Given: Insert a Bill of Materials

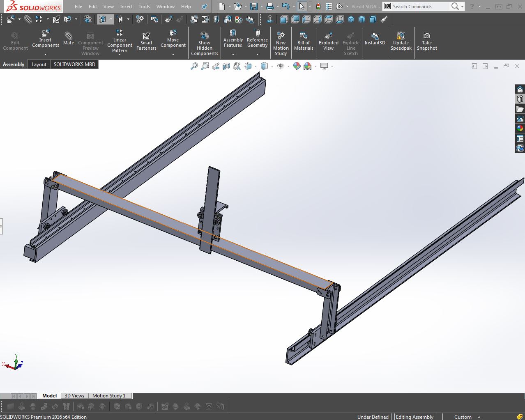Looking at the screenshot, I should click(304, 41).
